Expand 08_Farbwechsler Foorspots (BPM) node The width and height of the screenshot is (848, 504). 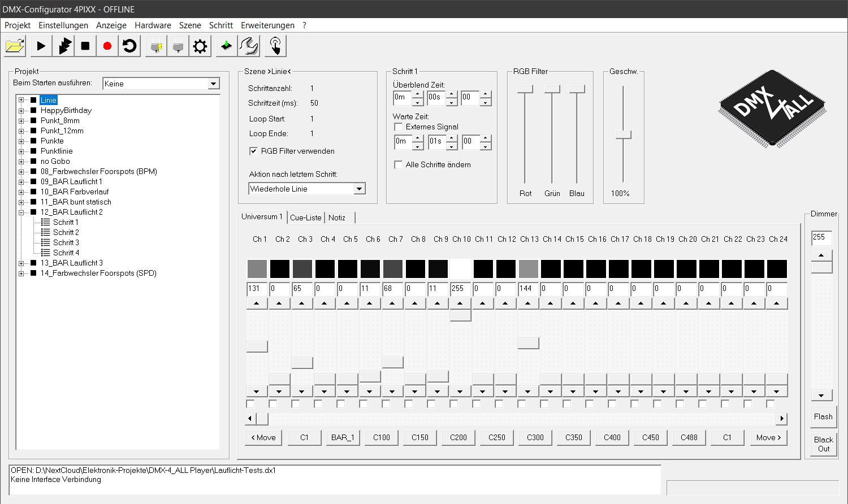click(21, 171)
